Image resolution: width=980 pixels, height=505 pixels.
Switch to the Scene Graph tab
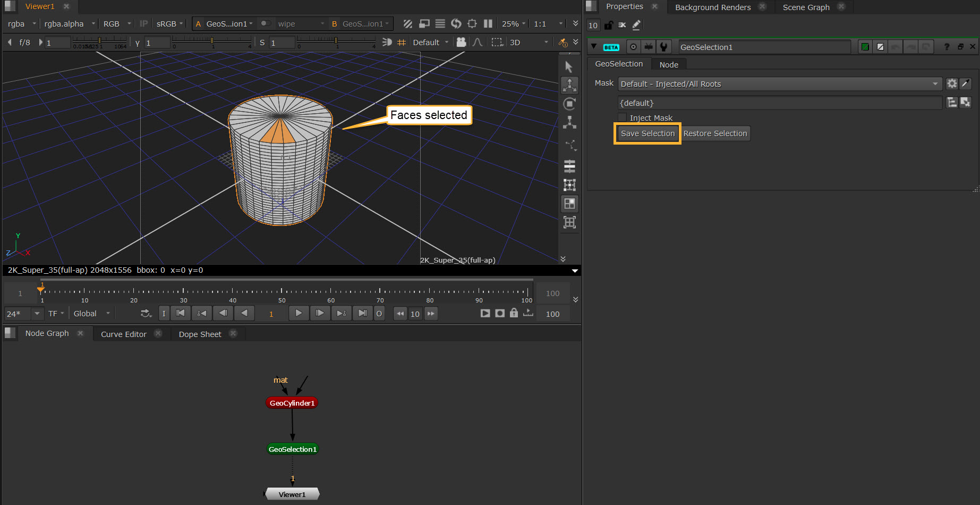click(x=806, y=7)
